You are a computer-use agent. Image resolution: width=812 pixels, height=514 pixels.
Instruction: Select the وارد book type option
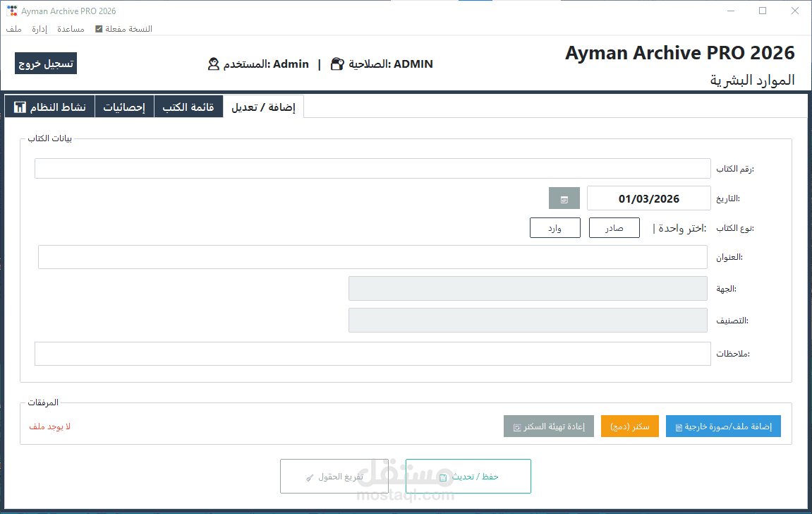pos(555,228)
